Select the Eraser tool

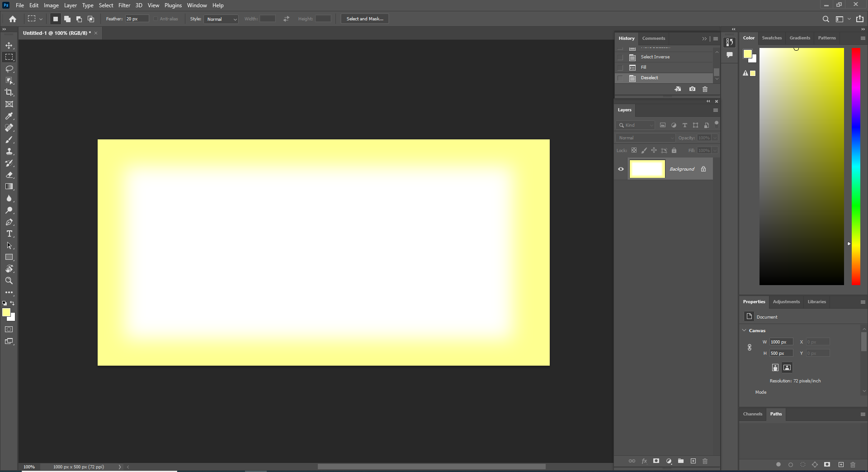coord(9,175)
